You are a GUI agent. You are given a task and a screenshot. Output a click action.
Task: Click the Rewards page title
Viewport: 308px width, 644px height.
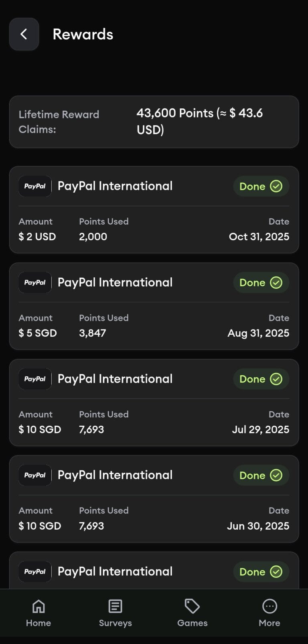click(83, 34)
